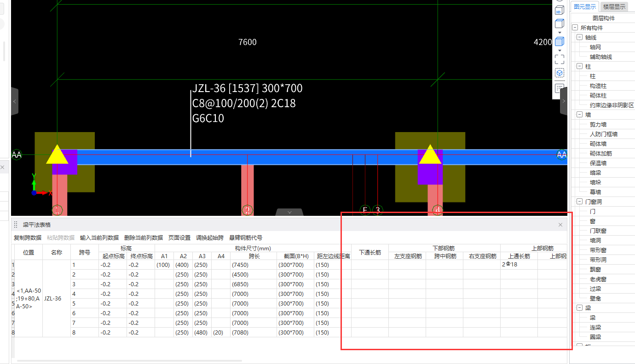This screenshot has height=364, width=635.
Task: Collapse right panel with the right arrow handle
Action: point(564,101)
